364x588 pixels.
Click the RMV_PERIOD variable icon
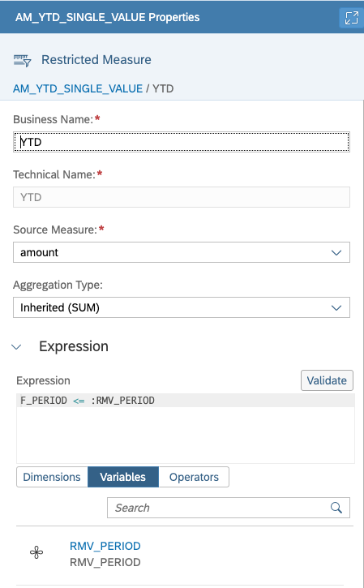coord(36,552)
